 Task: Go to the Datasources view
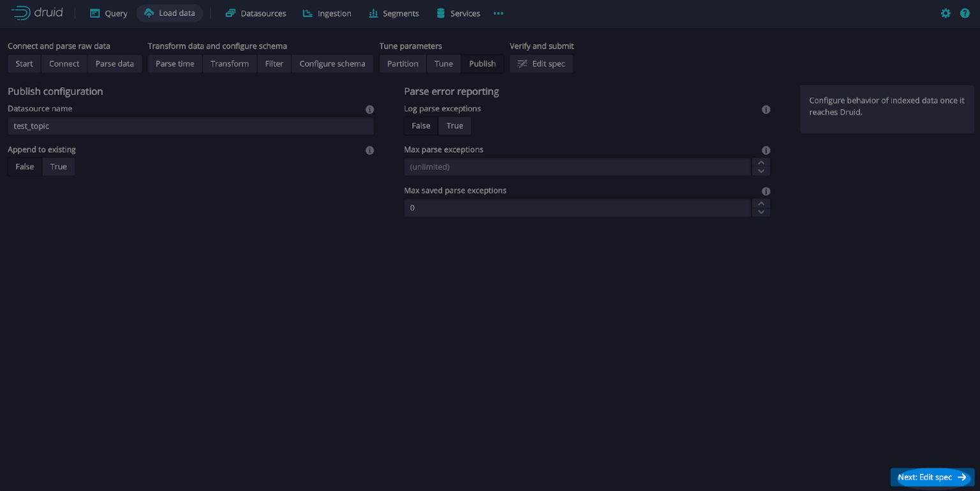pyautogui.click(x=255, y=13)
